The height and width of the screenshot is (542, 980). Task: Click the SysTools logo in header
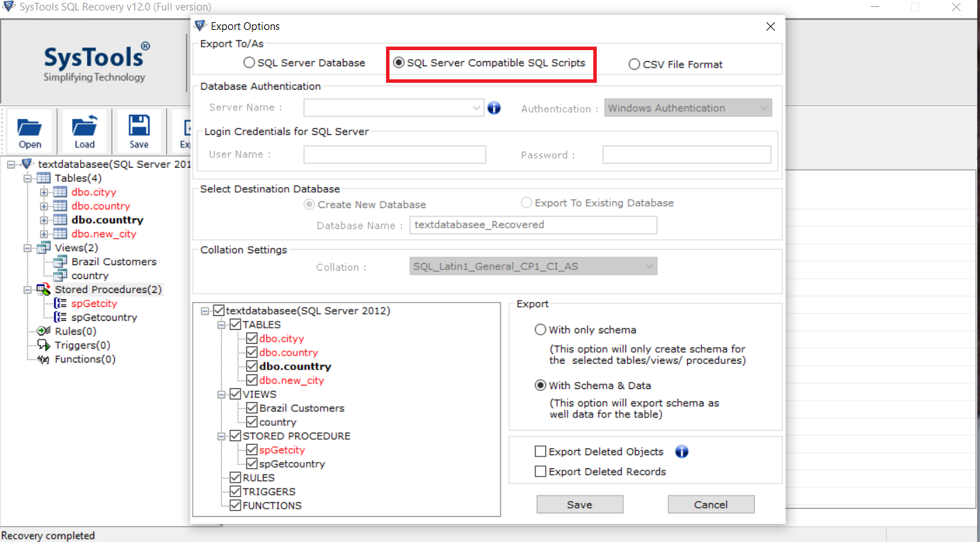pyautogui.click(x=96, y=63)
